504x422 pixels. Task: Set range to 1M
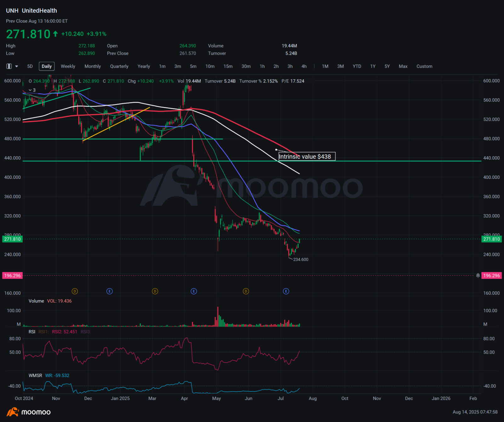click(325, 66)
